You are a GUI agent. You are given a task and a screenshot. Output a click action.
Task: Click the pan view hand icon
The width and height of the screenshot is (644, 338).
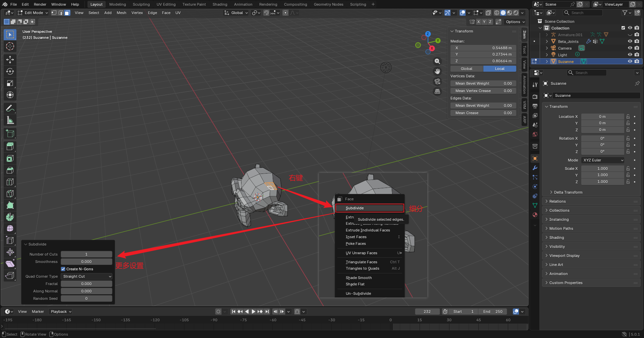437,71
